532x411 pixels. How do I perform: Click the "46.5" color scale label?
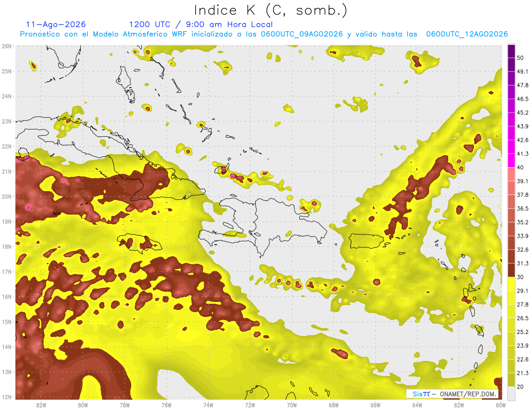pyautogui.click(x=523, y=99)
